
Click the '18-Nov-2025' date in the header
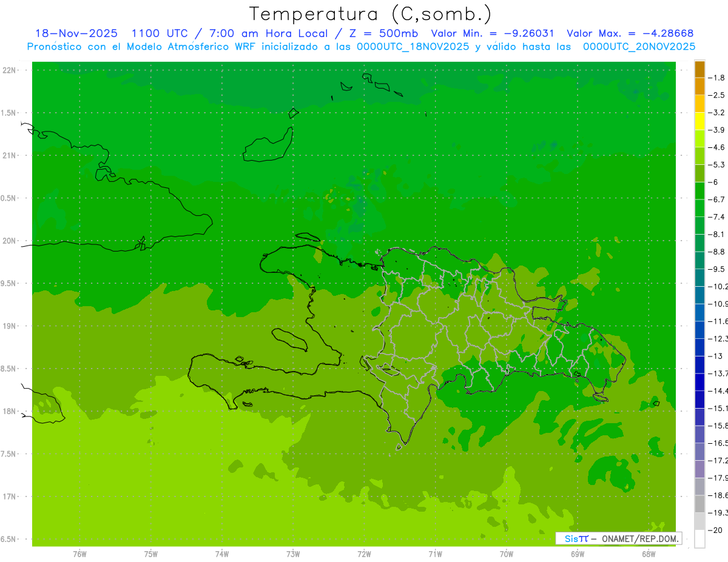pyautogui.click(x=76, y=33)
